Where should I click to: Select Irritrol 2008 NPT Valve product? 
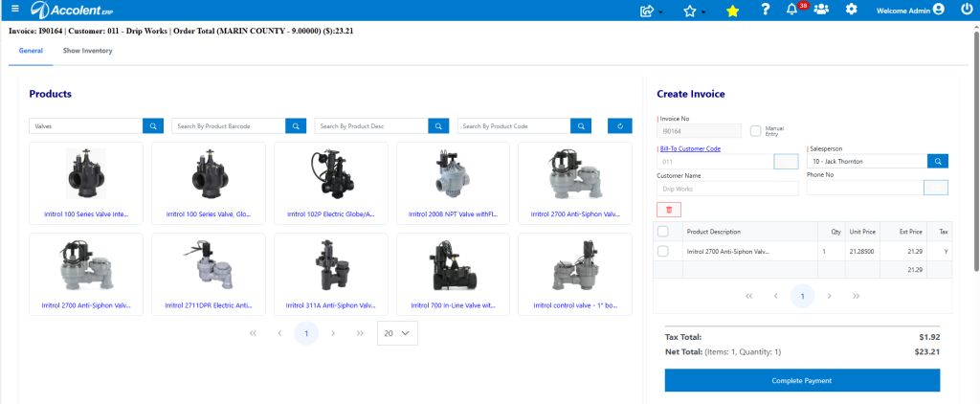click(x=453, y=183)
